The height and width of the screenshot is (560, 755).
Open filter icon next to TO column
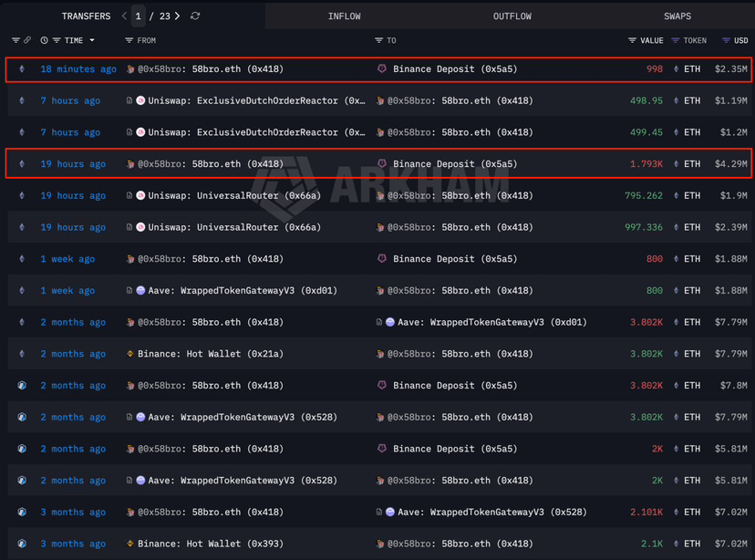(x=379, y=40)
